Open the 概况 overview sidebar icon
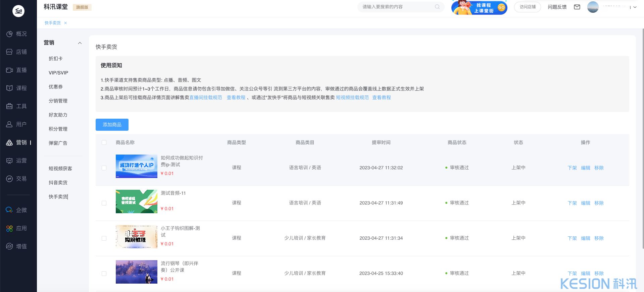 click(9, 34)
